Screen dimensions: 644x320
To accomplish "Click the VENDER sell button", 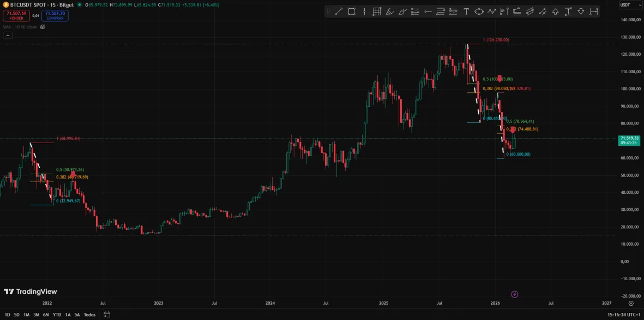I will 16,16.
